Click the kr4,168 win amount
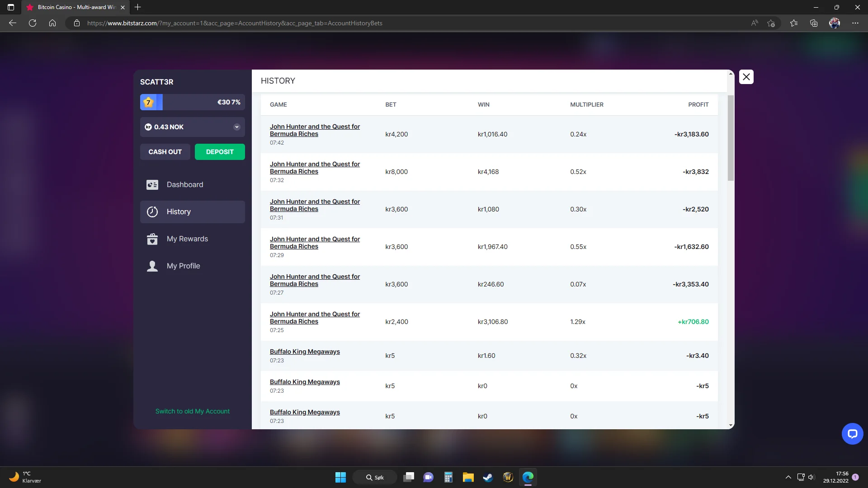 [488, 172]
